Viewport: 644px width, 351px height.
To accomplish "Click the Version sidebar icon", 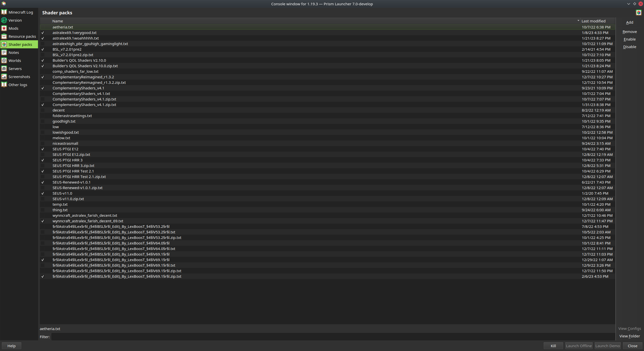I will 4,20.
